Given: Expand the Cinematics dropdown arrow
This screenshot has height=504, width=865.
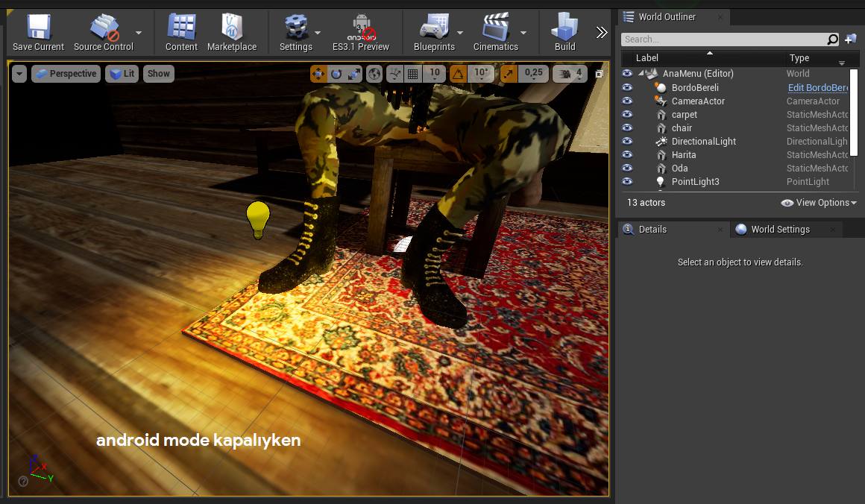Looking at the screenshot, I should [523, 33].
